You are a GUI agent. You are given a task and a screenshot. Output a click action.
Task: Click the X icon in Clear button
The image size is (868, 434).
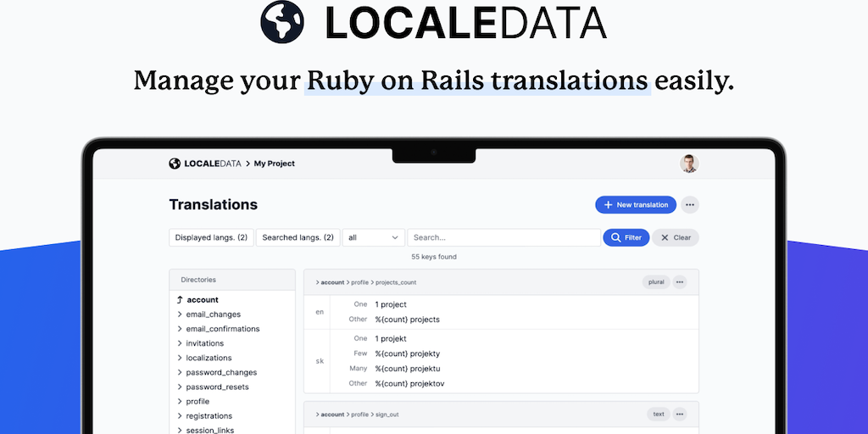coord(665,237)
